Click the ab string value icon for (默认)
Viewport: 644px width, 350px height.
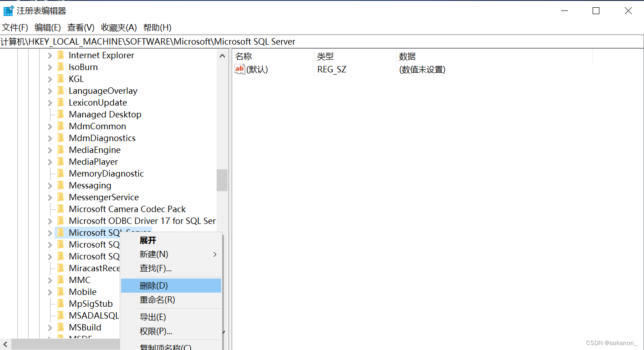[240, 69]
